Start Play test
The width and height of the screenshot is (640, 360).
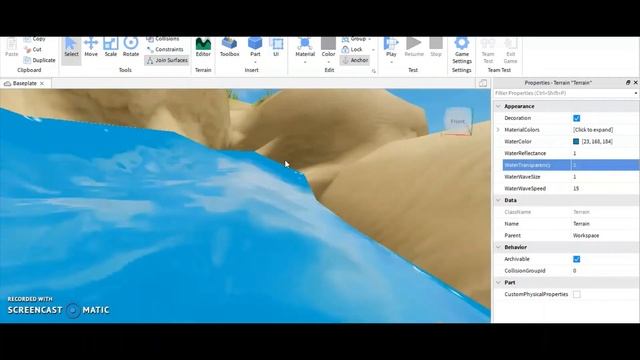click(391, 47)
